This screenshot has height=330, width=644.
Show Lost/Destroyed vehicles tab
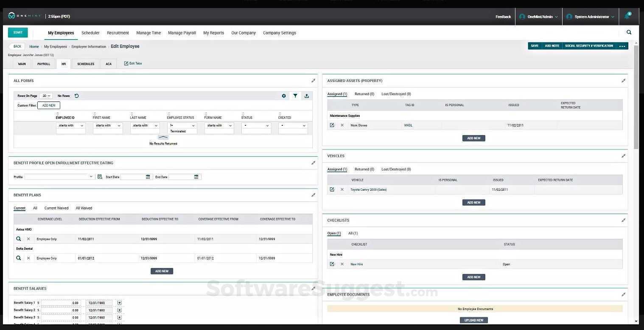click(396, 169)
